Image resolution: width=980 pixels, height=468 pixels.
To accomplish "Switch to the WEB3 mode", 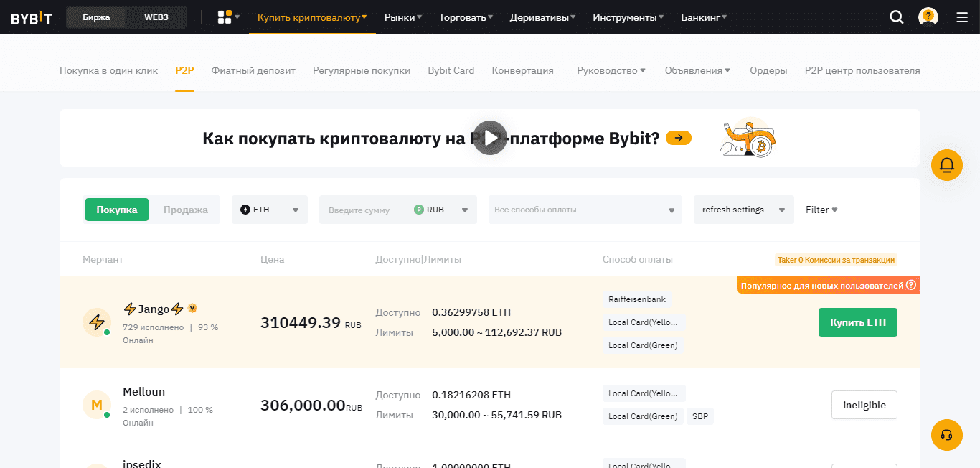I will tap(156, 17).
